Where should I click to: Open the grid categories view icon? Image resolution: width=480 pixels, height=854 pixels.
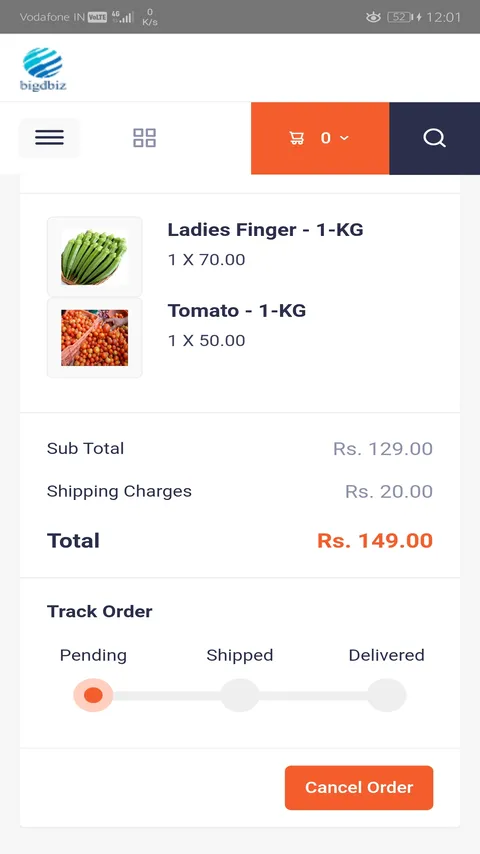click(144, 138)
